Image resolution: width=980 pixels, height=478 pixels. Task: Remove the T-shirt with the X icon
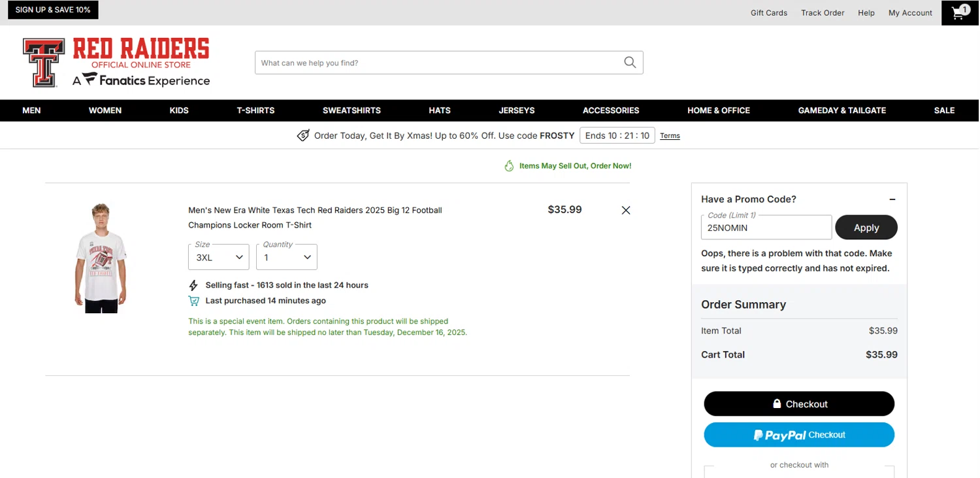[626, 210]
